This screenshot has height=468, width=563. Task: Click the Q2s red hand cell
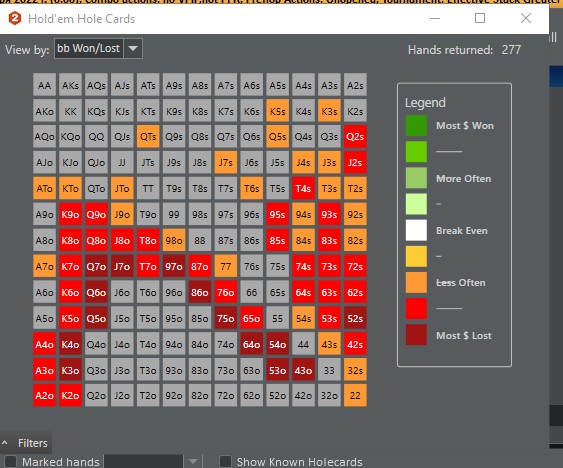355,136
